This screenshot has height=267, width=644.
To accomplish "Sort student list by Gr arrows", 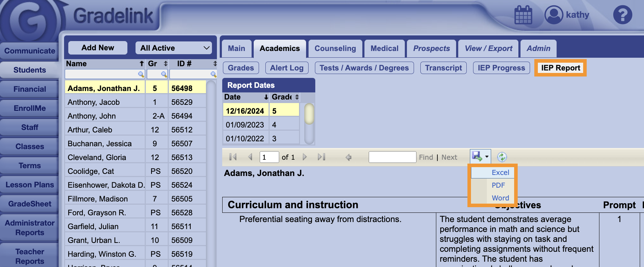I will [x=165, y=64].
